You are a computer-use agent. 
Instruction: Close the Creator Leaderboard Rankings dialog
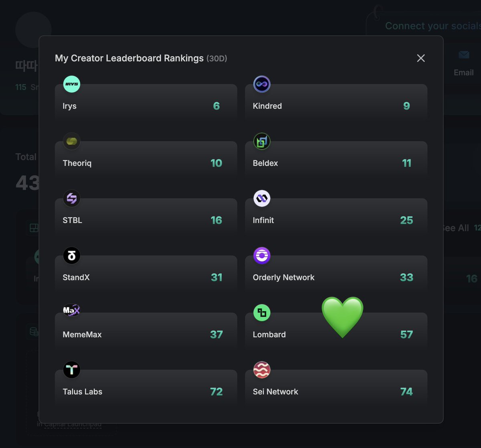coord(421,58)
